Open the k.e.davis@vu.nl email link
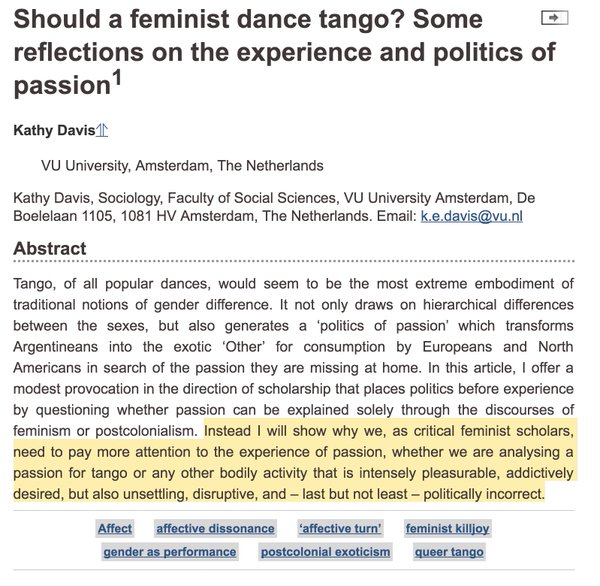600x586 pixels. (471, 216)
